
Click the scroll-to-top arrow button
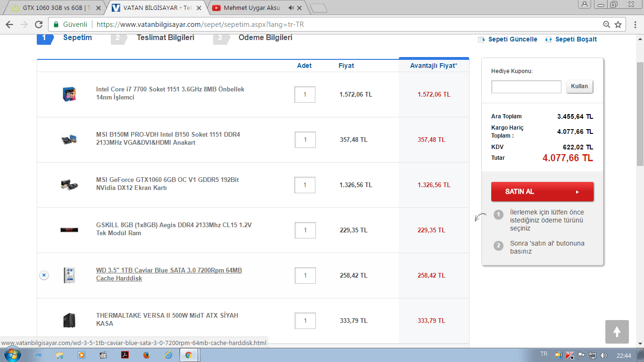click(x=617, y=332)
